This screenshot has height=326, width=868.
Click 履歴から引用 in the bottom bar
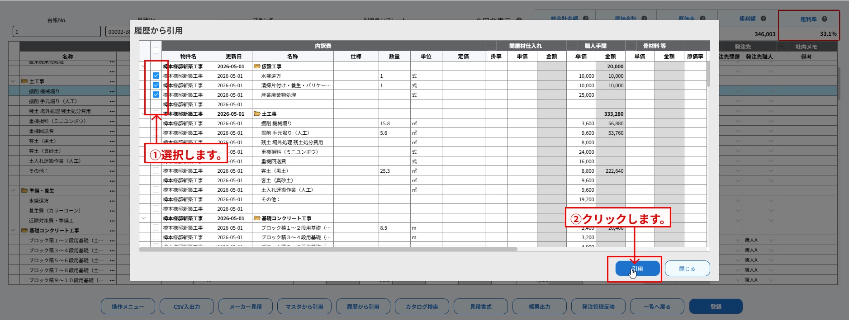pos(363,307)
